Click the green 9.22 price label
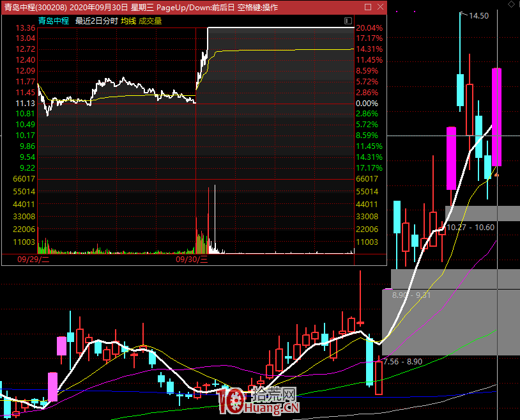This screenshot has width=520, height=420. [x=27, y=168]
